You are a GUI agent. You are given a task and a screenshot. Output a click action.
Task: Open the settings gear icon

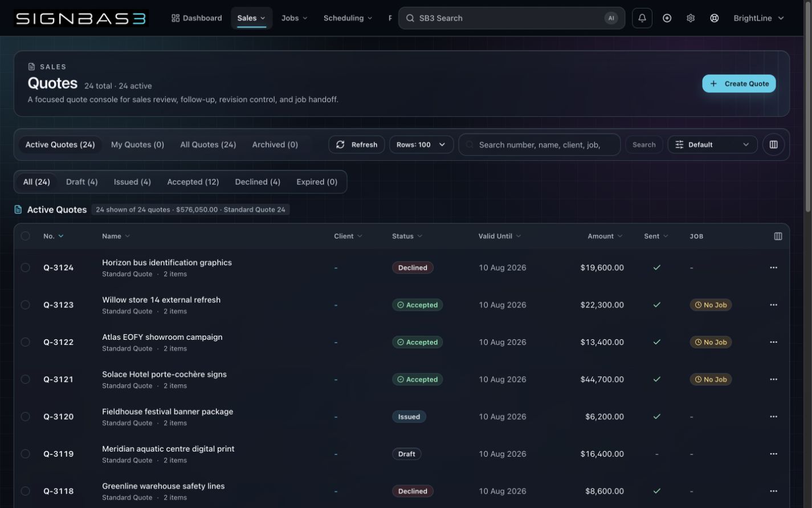[x=691, y=18]
